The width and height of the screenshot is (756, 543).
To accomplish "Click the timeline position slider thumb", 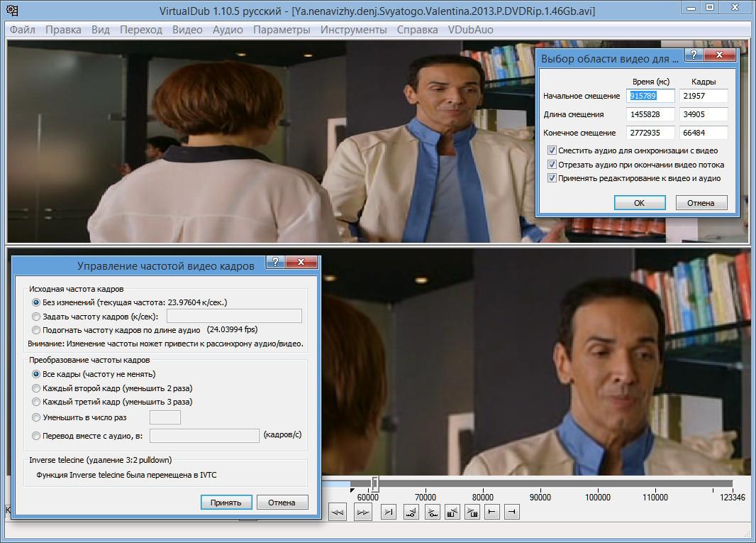I will pos(375,483).
